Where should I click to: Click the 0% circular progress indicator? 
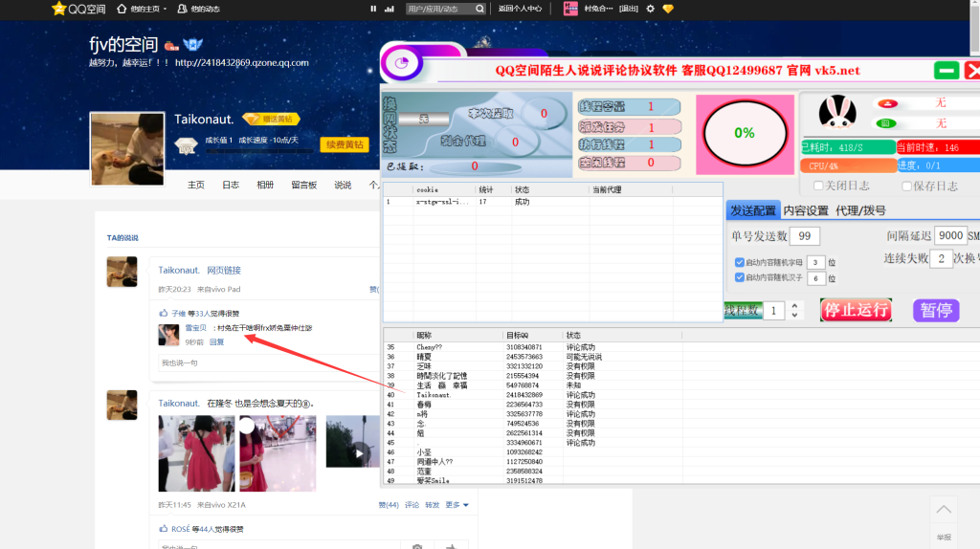[x=744, y=133]
